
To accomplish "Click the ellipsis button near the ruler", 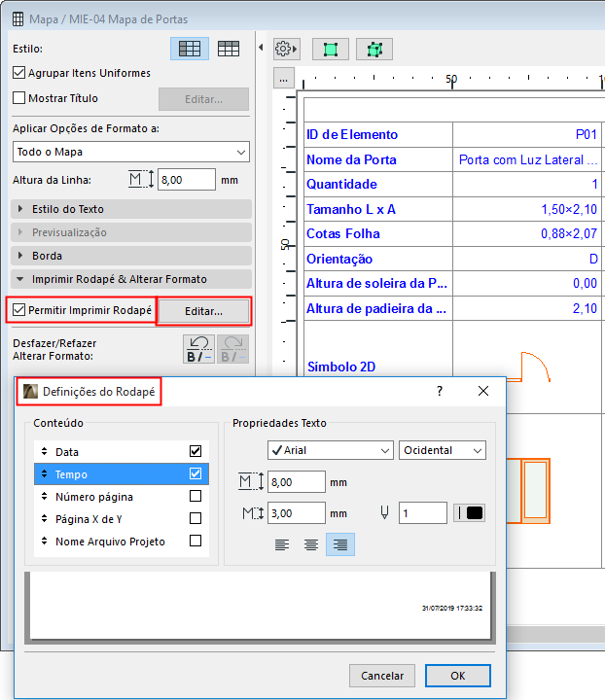I will [x=283, y=79].
